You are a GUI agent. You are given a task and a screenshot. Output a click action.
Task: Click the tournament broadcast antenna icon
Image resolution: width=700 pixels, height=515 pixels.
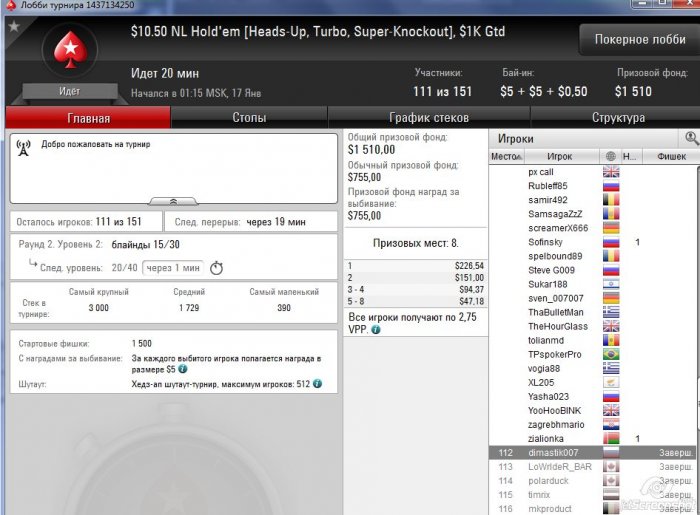click(23, 148)
